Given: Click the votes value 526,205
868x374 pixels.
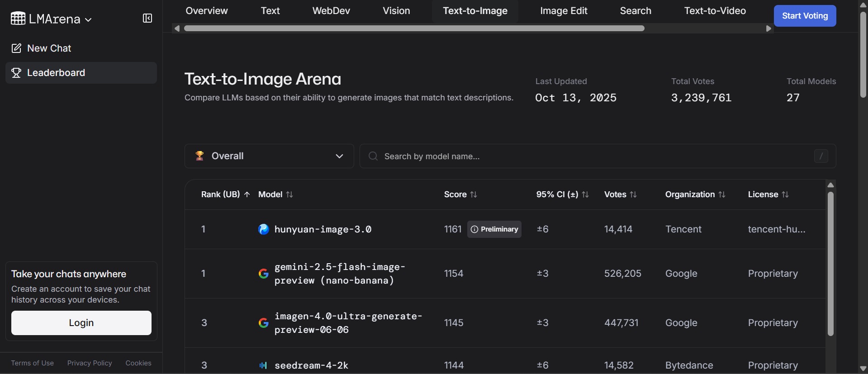Looking at the screenshot, I should click(x=623, y=274).
